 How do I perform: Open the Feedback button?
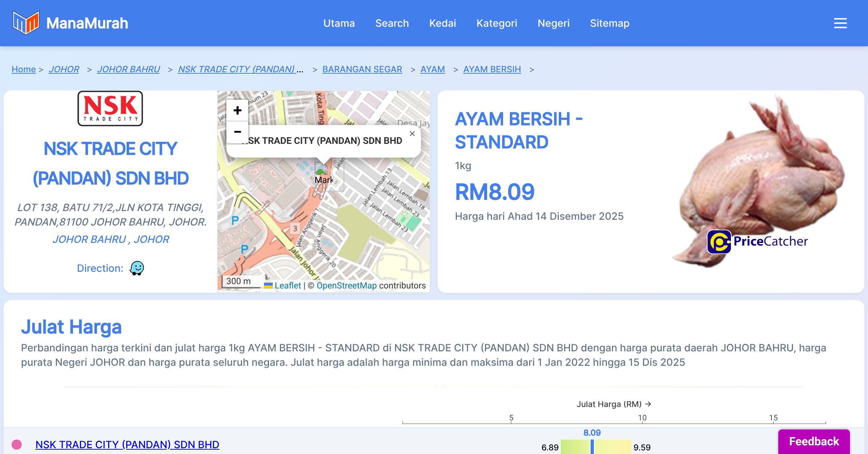(814, 441)
